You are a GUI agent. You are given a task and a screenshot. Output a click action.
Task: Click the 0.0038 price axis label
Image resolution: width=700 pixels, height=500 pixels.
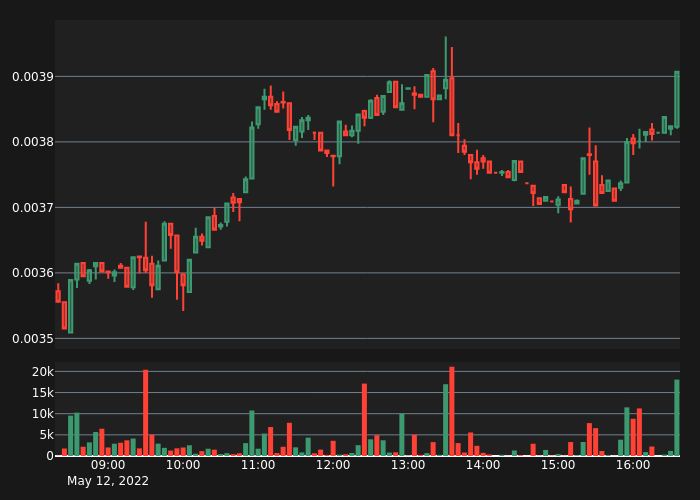(x=33, y=142)
